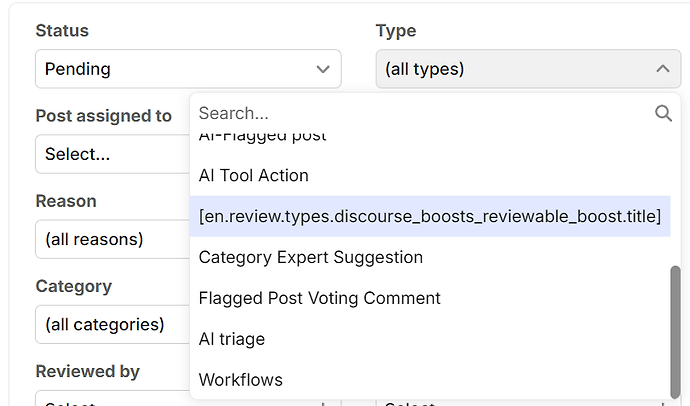
Task: Click the Type label
Action: pyautogui.click(x=396, y=31)
